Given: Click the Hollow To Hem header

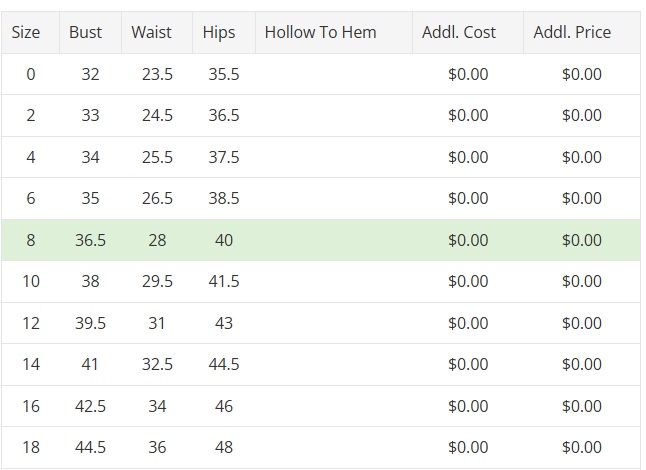Looking at the screenshot, I should (x=321, y=32).
